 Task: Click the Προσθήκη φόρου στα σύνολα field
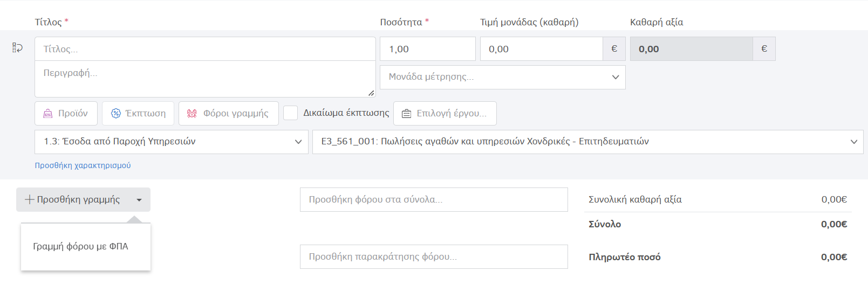tap(434, 200)
